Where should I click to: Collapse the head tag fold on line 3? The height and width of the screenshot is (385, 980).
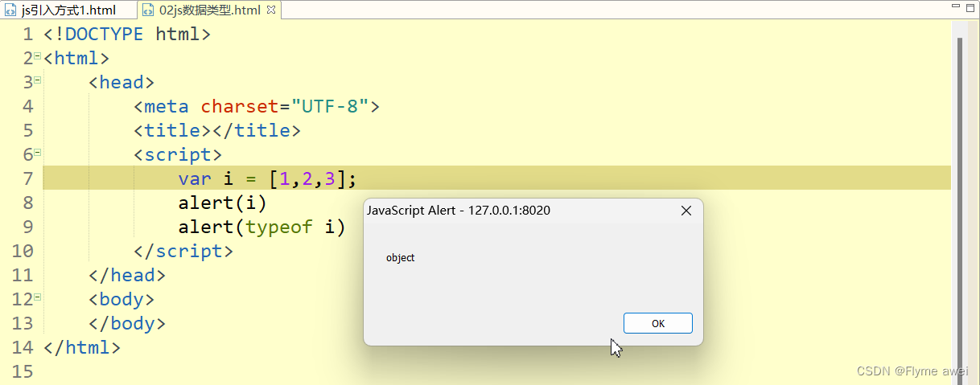point(38,80)
